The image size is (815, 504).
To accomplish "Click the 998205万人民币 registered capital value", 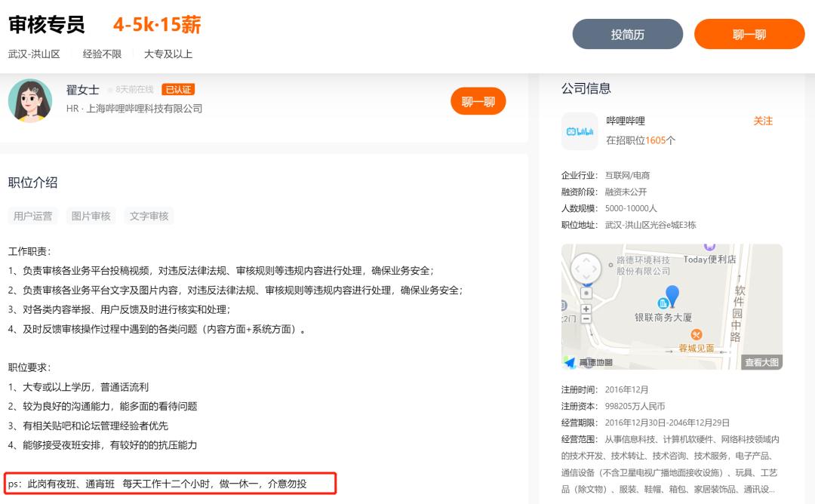I will tap(635, 407).
